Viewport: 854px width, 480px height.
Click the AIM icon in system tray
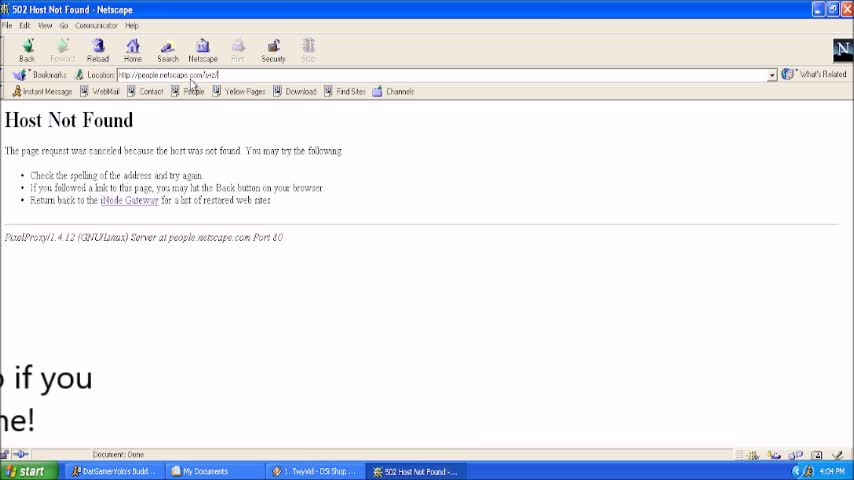pos(808,471)
